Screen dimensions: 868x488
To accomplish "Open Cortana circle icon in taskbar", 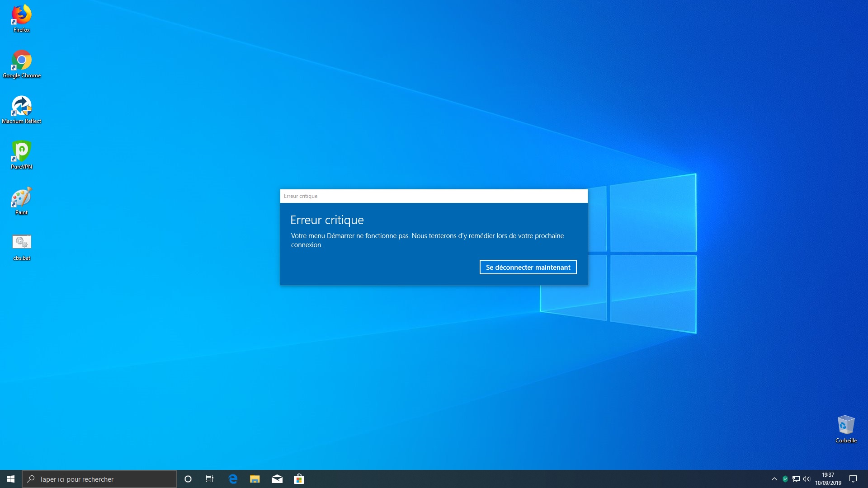I will coord(188,479).
